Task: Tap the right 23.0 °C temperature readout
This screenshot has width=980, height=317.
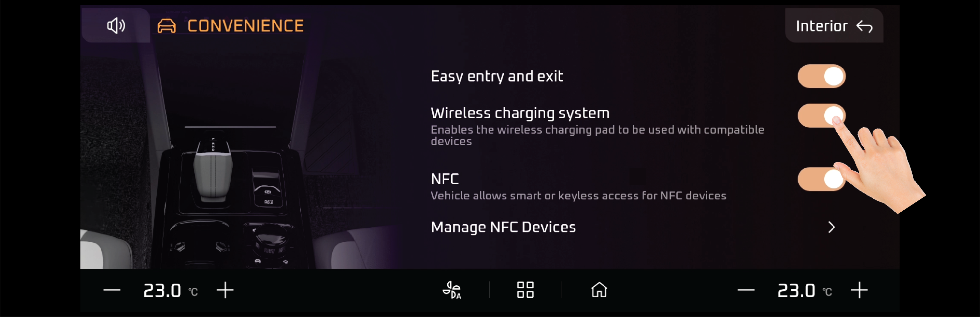Action: (x=804, y=291)
